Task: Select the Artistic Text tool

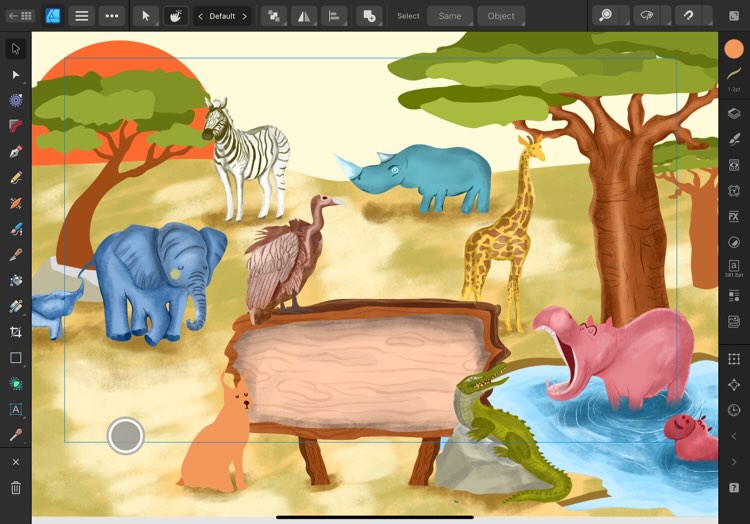Action: [x=16, y=409]
